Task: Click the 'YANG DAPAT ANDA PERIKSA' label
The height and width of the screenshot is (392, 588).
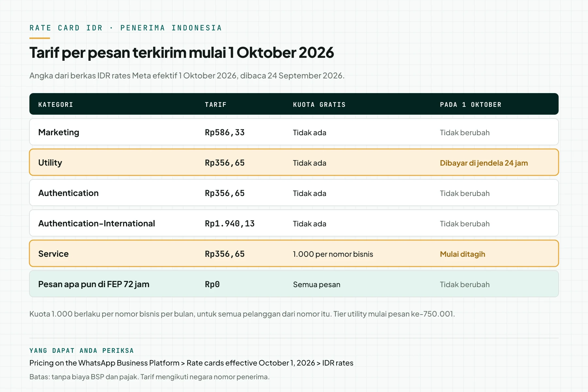Action: 82,351
